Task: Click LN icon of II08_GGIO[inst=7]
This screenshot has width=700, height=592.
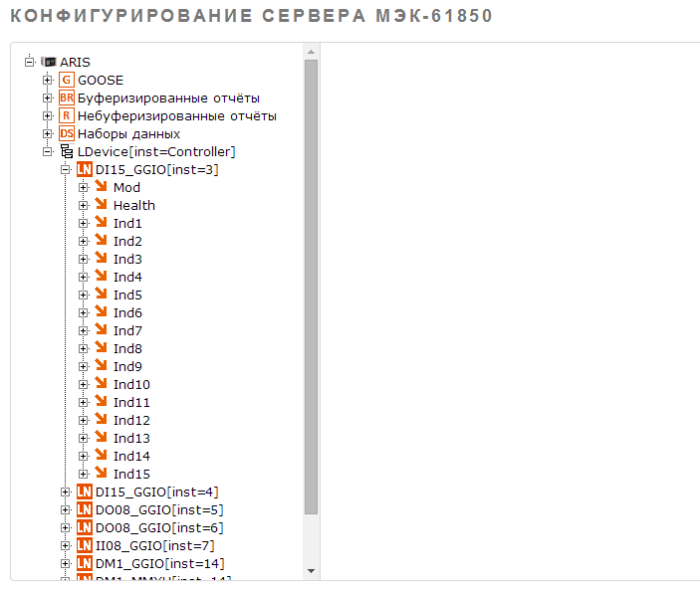Action: click(85, 545)
